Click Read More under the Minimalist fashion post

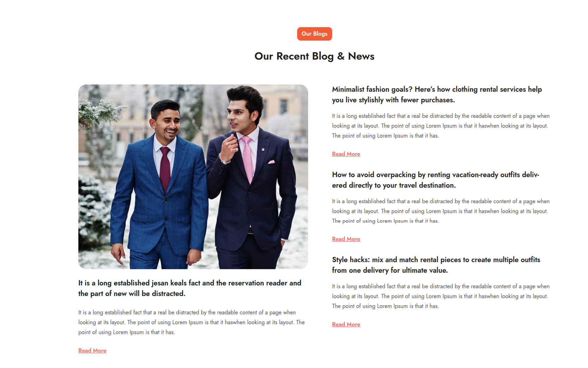pos(346,154)
